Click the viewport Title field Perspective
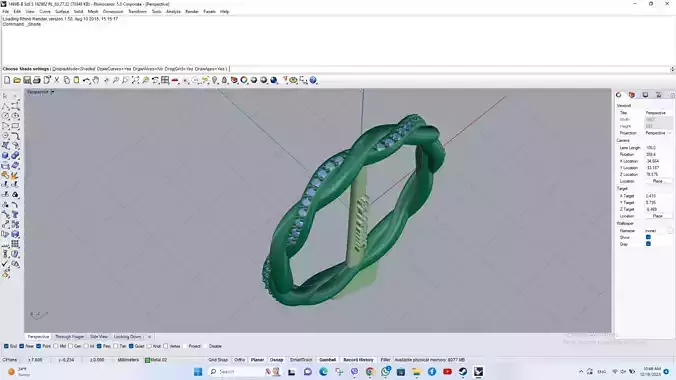 tap(658, 113)
